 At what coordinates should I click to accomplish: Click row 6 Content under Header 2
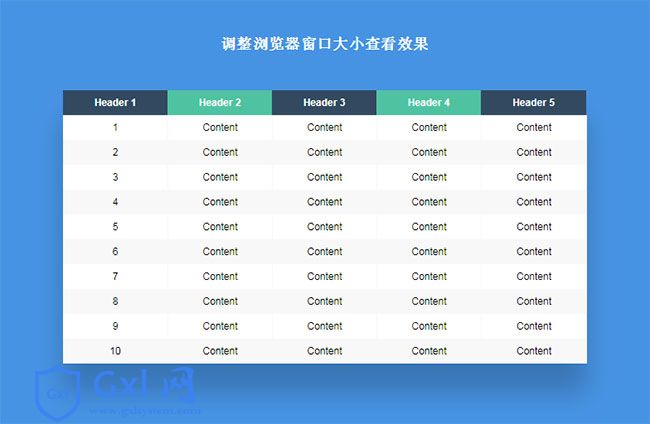(220, 252)
